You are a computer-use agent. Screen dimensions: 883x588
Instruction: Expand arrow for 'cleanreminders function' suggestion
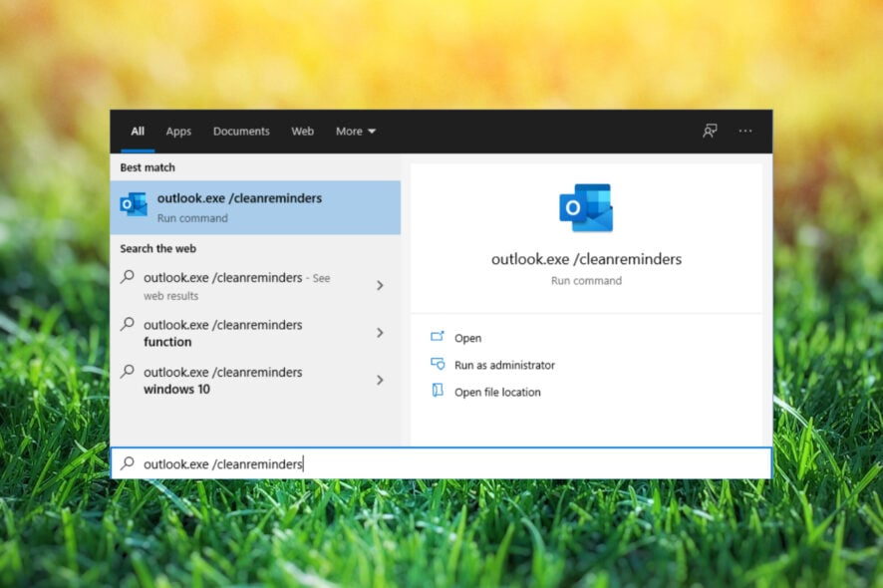tap(380, 333)
